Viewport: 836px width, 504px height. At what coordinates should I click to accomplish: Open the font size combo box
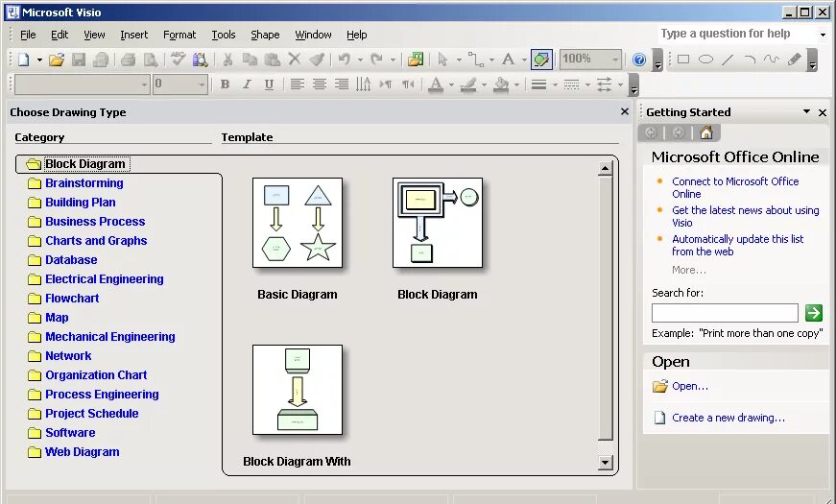[x=179, y=84]
